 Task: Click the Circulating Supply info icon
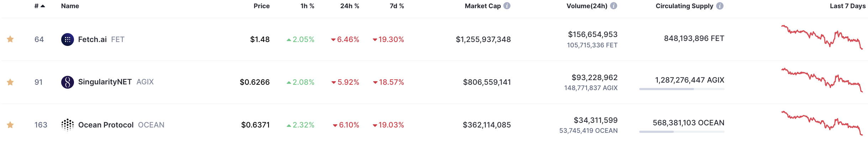[x=720, y=6]
